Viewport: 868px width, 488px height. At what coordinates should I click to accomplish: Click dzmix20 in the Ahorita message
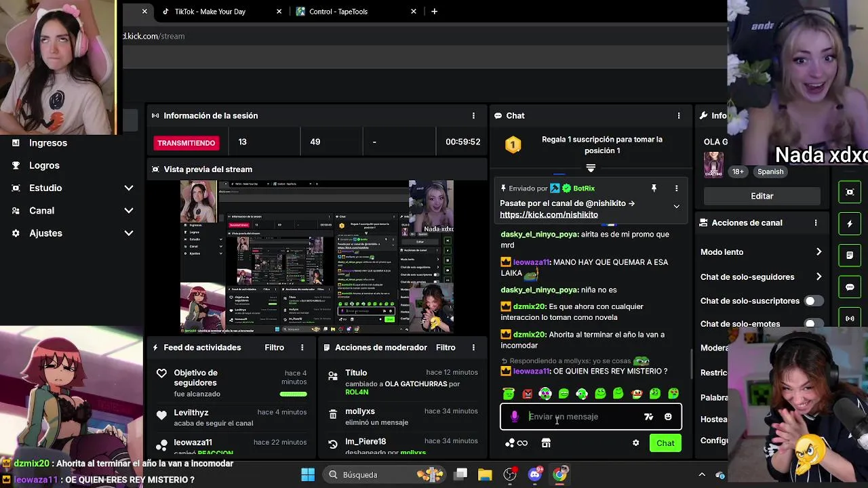click(529, 335)
